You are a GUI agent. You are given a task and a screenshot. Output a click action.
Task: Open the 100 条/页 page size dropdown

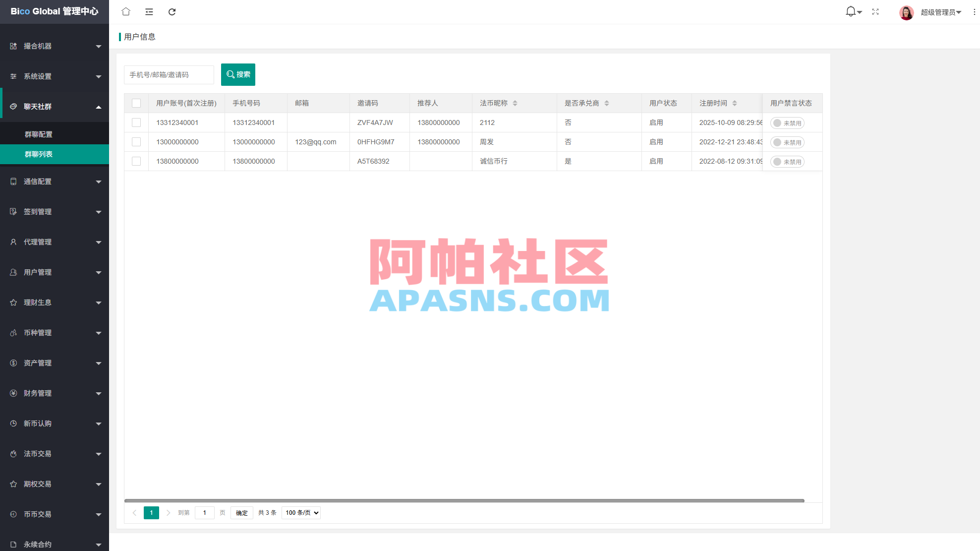coord(300,513)
